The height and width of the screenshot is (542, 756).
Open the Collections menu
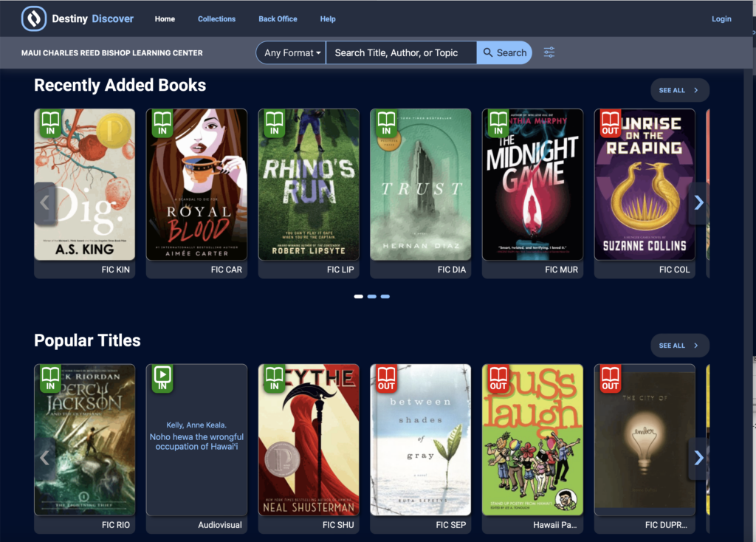[x=216, y=18]
